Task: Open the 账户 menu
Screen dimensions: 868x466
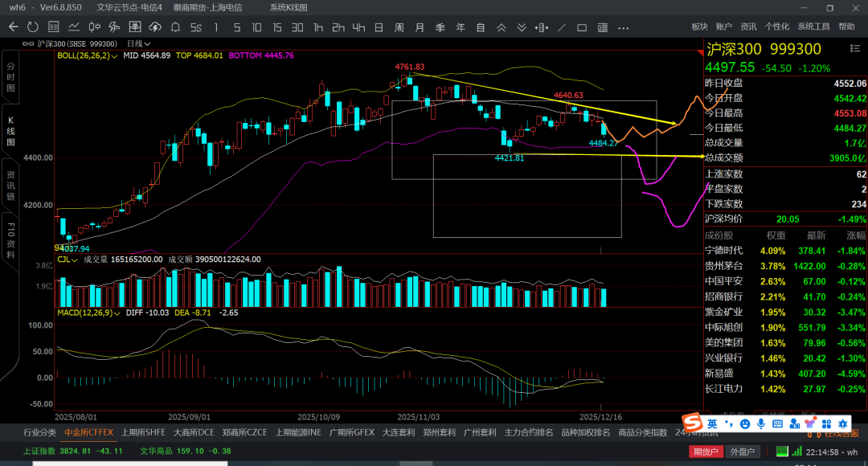Action: coord(723,27)
